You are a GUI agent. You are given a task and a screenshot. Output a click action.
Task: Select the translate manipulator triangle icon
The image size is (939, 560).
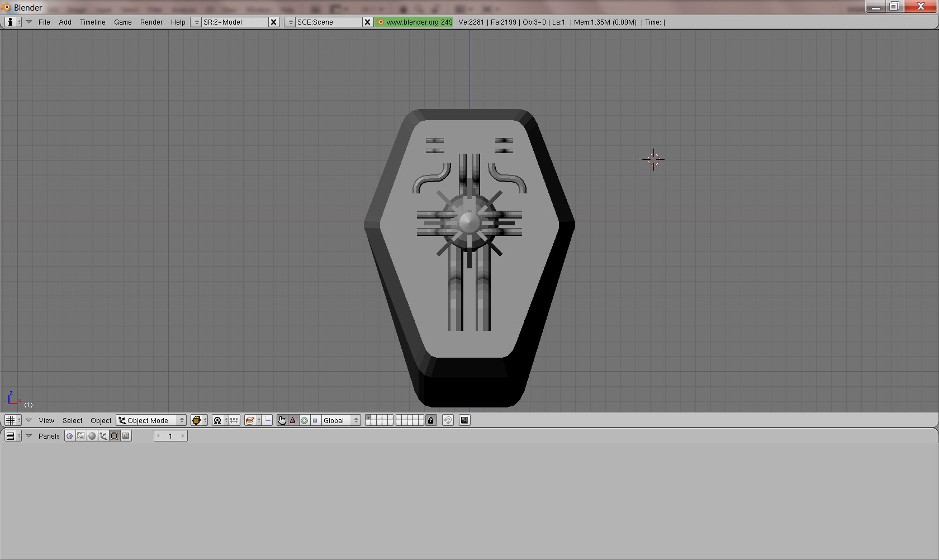coord(293,420)
